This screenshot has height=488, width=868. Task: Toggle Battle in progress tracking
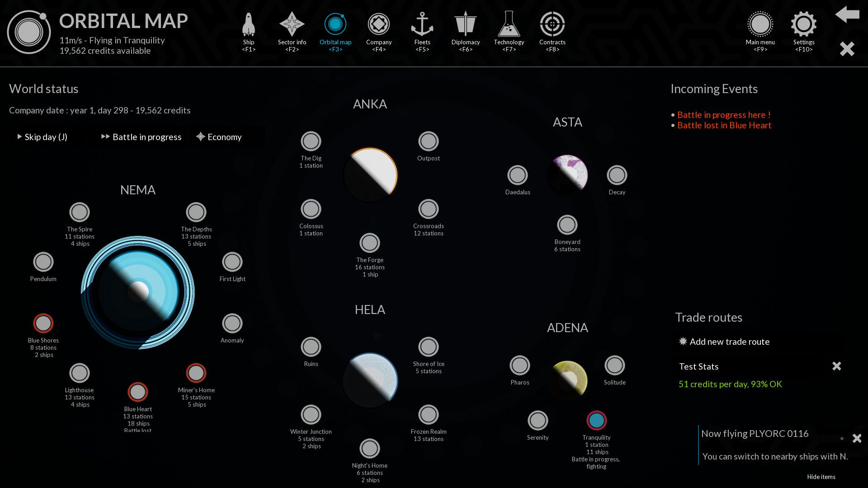(x=142, y=137)
